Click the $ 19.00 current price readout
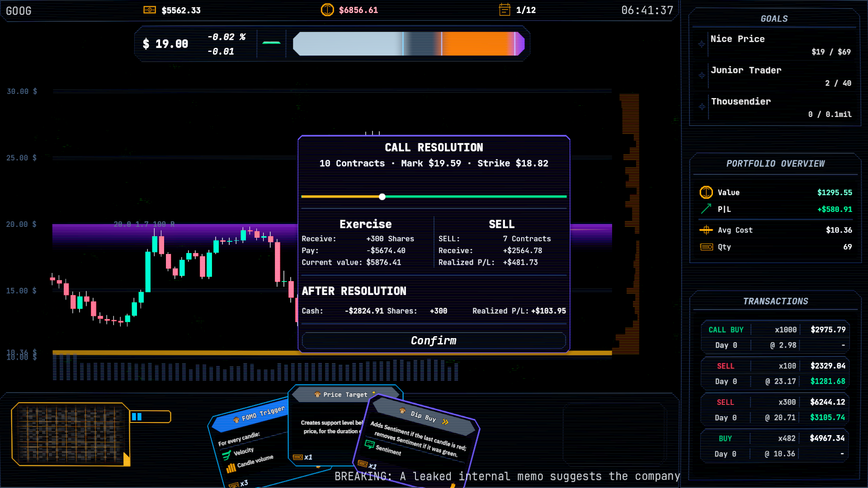This screenshot has width=868, height=488. tap(165, 44)
